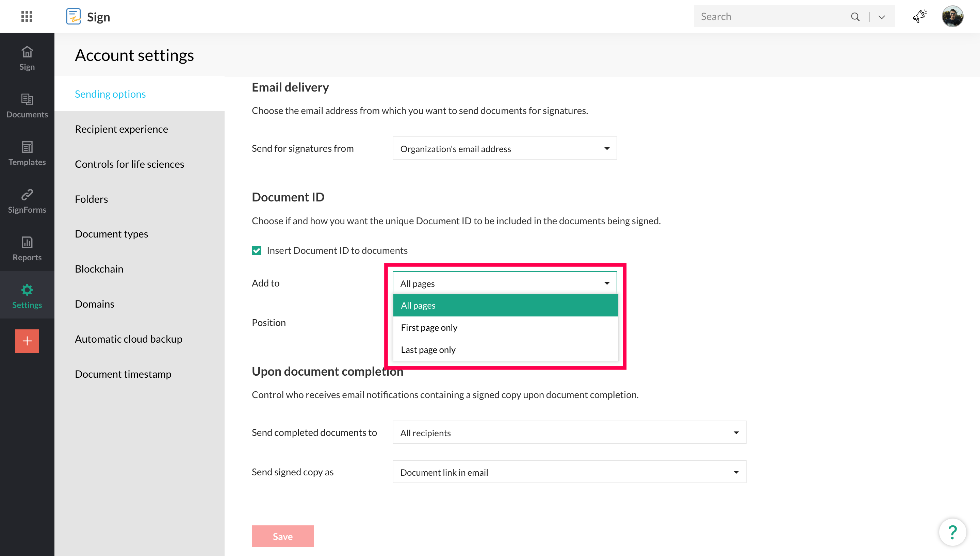Select First page only option
The image size is (980, 556).
[429, 328]
